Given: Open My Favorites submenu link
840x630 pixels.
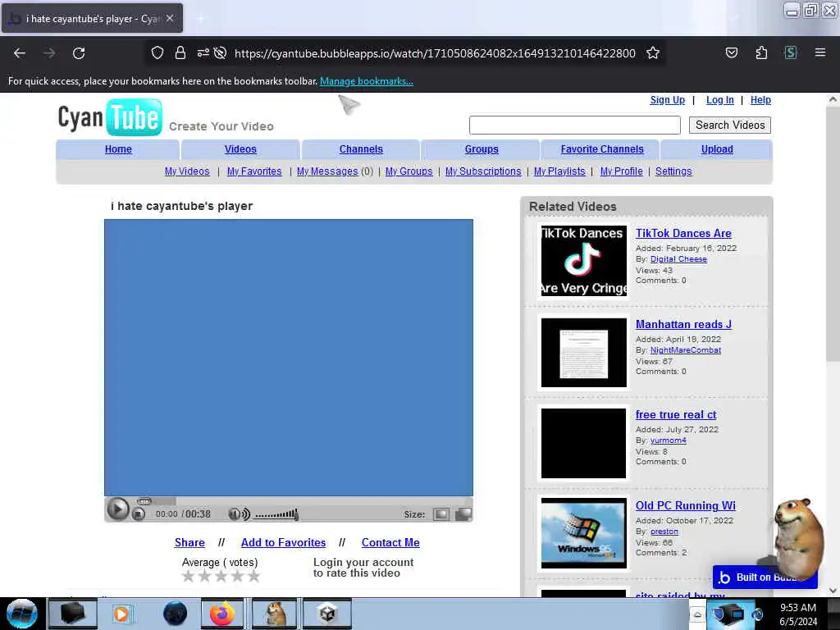Looking at the screenshot, I should tap(254, 171).
